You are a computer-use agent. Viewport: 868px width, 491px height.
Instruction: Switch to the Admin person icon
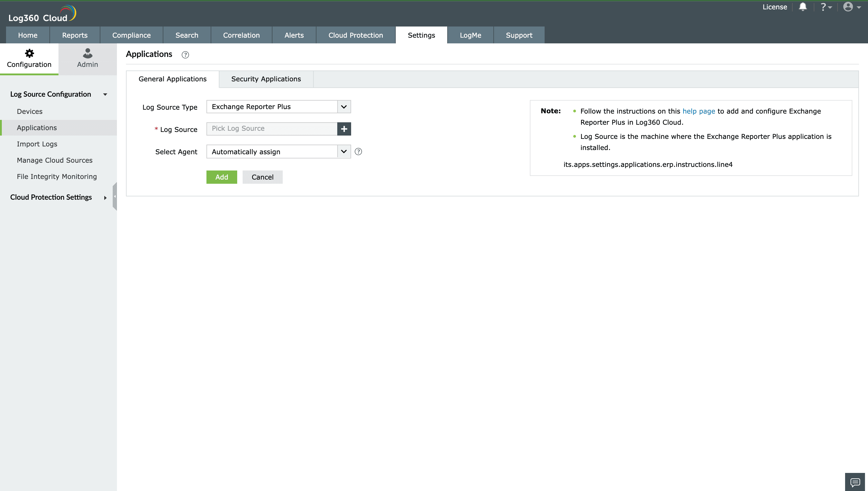point(87,53)
